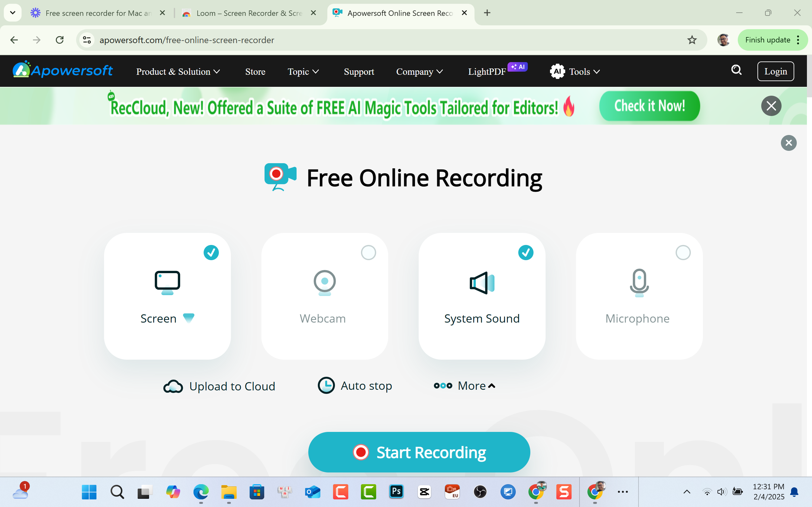Screen dimensions: 812x507
Task: Click the Screen recording card icon
Action: pos(167,282)
